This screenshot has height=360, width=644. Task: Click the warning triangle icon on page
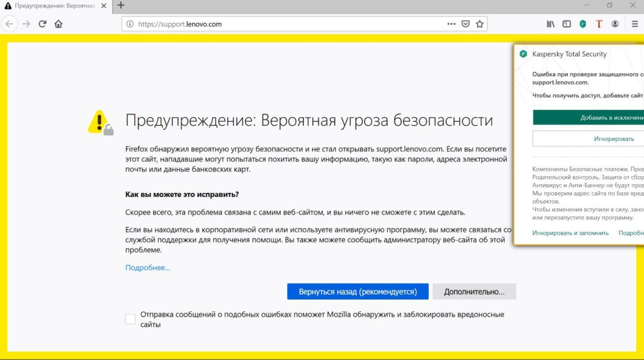[x=101, y=122]
